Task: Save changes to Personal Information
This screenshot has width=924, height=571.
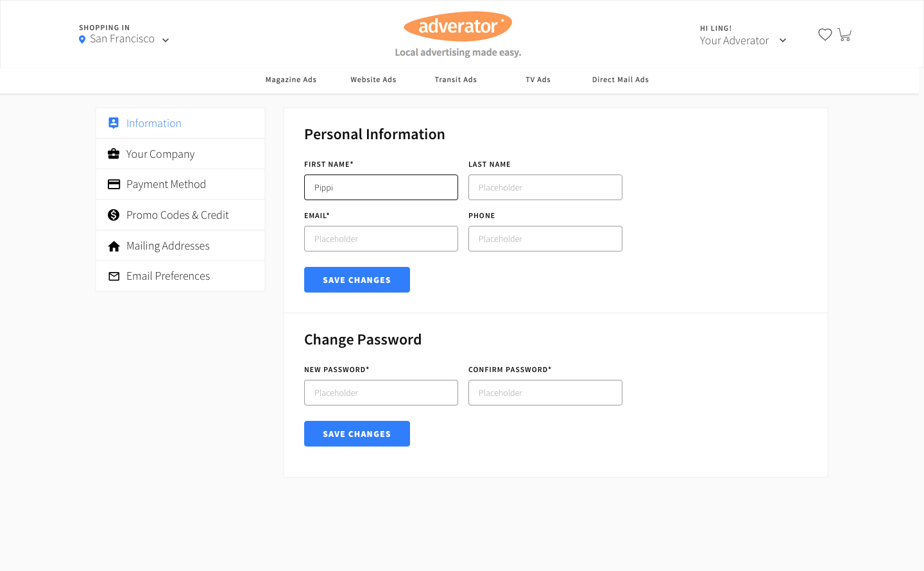Action: coord(357,280)
